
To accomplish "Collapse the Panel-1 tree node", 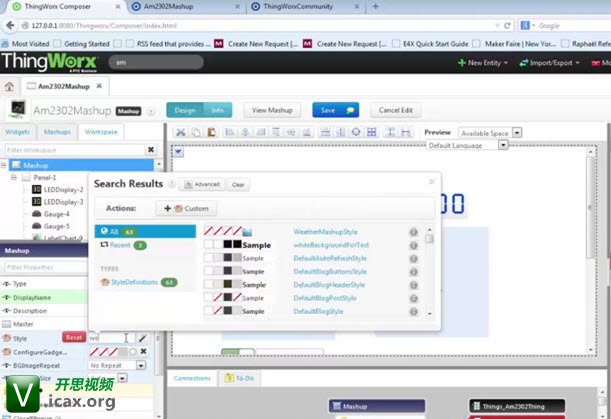I will click(x=14, y=178).
